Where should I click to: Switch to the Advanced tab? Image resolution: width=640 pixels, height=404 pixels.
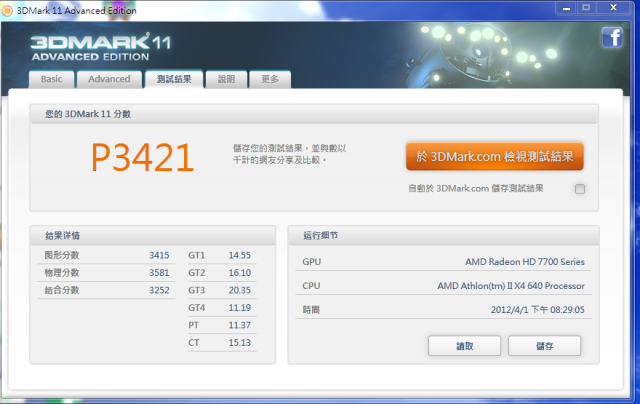pos(109,79)
